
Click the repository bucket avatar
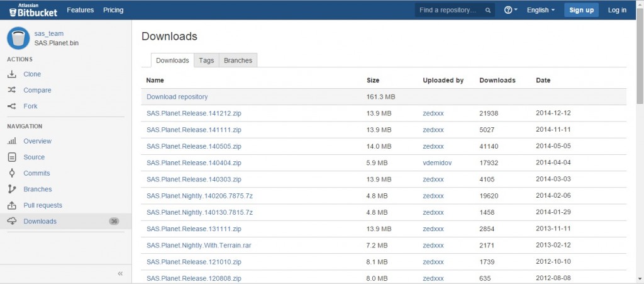18,38
